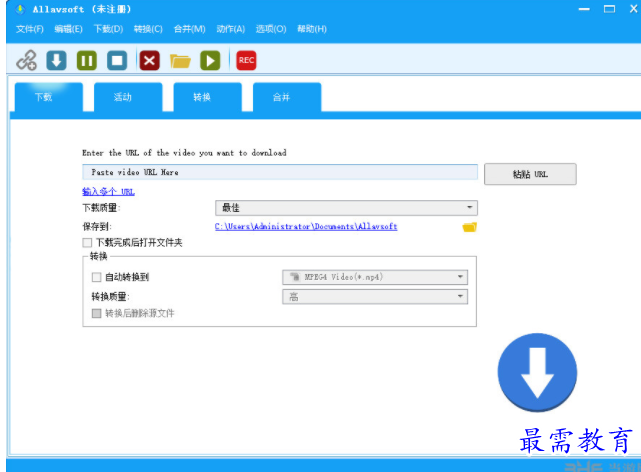Switch to the 活动 tab
Image resolution: width=641 pixels, height=472 pixels.
(x=128, y=97)
